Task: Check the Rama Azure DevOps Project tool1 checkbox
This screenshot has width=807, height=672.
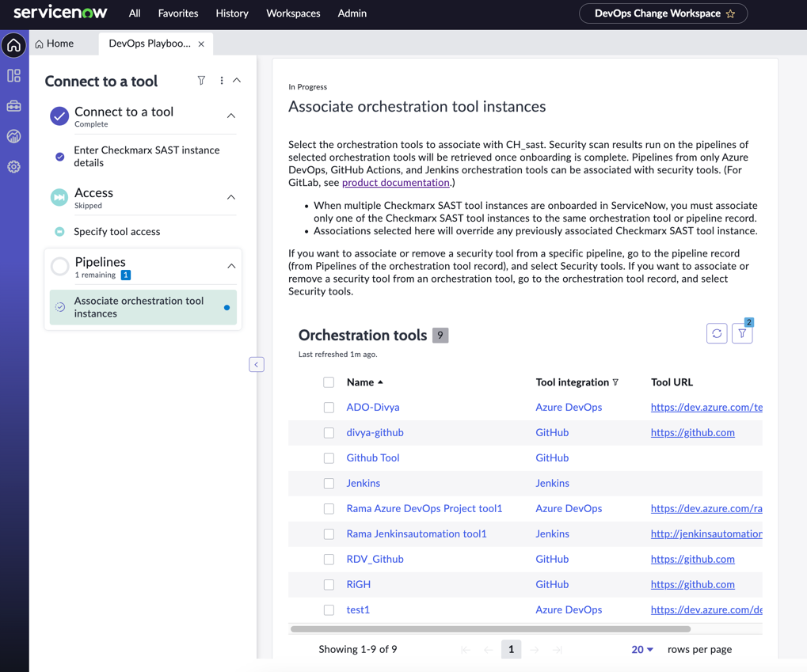Action: click(329, 508)
